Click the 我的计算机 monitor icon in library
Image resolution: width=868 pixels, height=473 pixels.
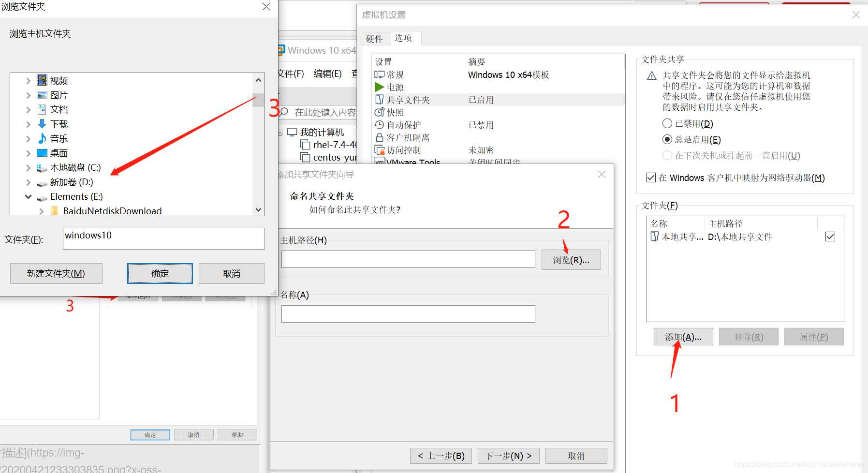(x=292, y=132)
